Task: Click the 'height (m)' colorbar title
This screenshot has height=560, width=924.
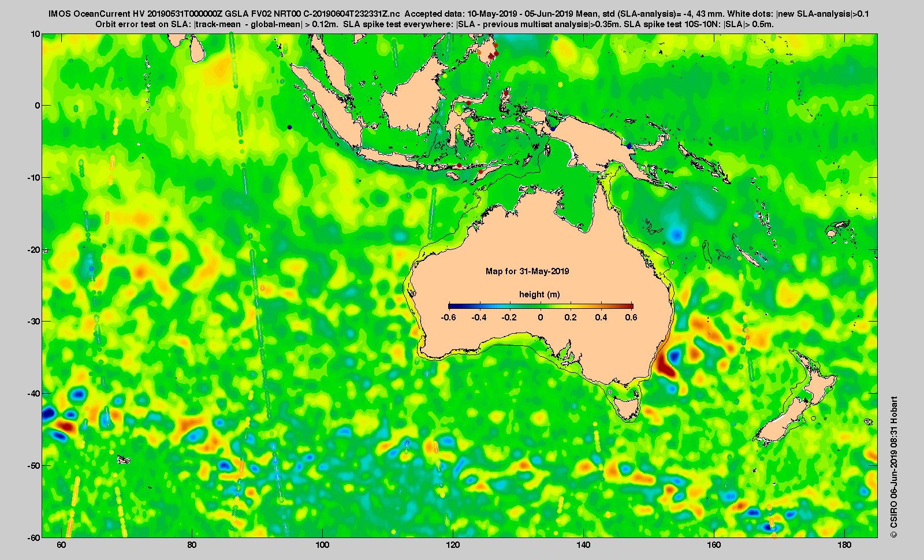Action: click(x=539, y=294)
